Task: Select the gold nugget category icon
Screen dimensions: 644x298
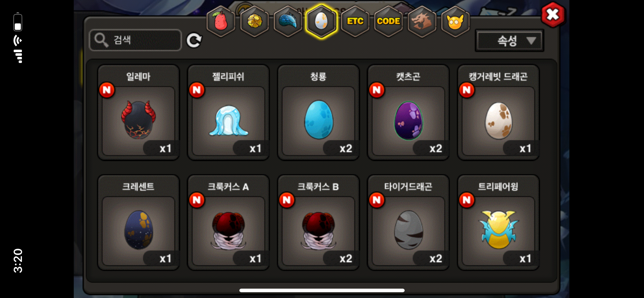Action: click(x=254, y=21)
